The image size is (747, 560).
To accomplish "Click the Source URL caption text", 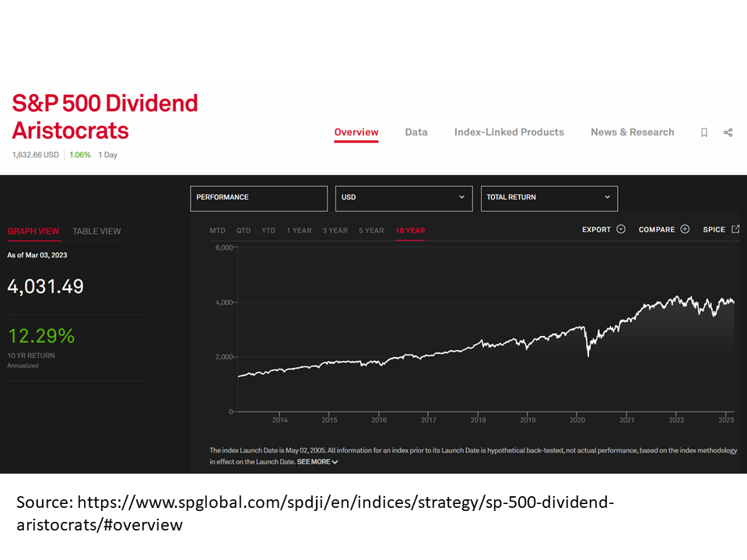I will [315, 513].
